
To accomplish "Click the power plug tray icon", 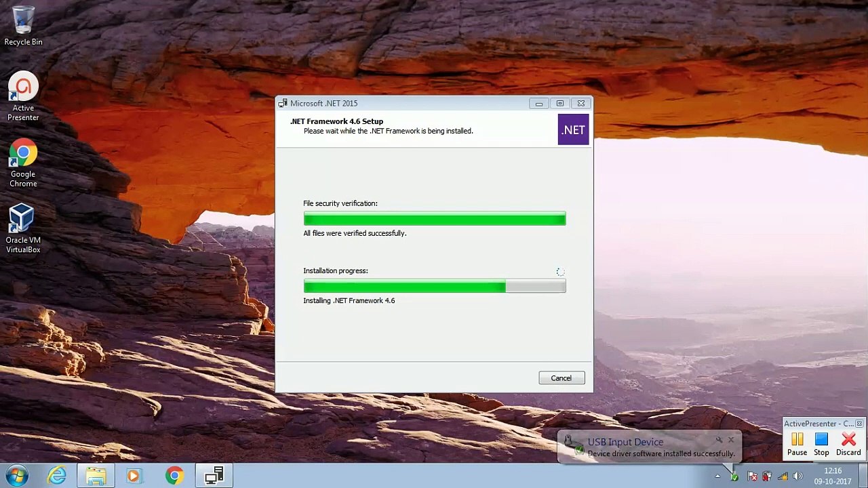I will coord(767,476).
